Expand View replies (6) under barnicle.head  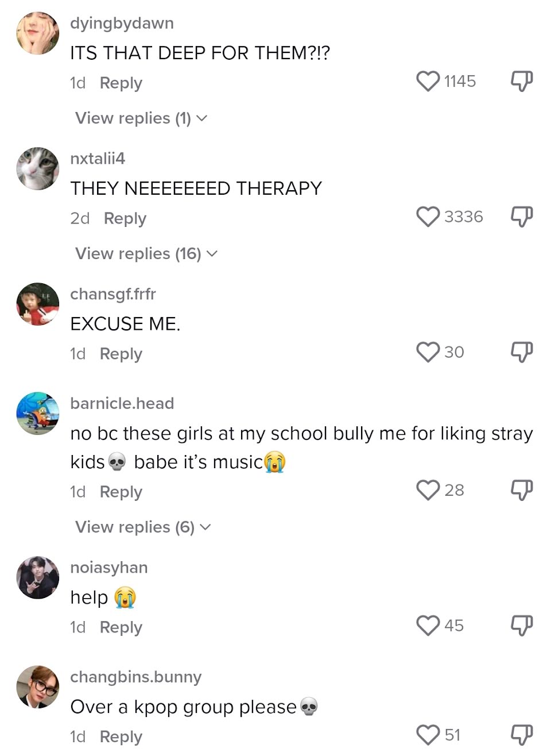click(143, 527)
